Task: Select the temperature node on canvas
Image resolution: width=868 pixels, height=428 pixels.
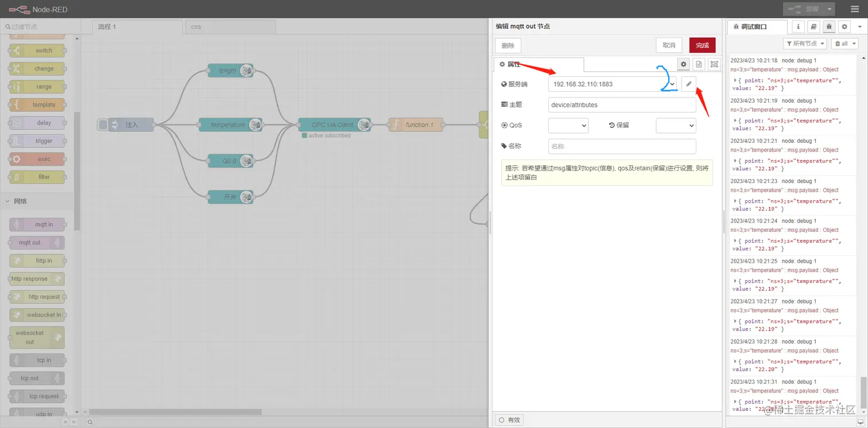Action: coord(230,124)
